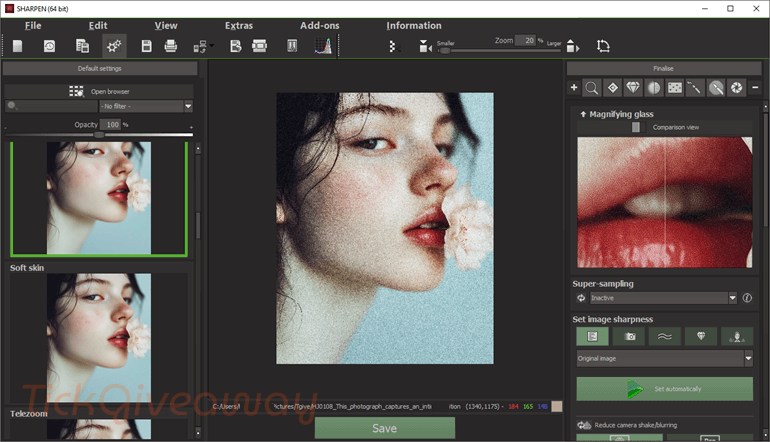
Task: Click the Opacity slider
Action: (99, 135)
